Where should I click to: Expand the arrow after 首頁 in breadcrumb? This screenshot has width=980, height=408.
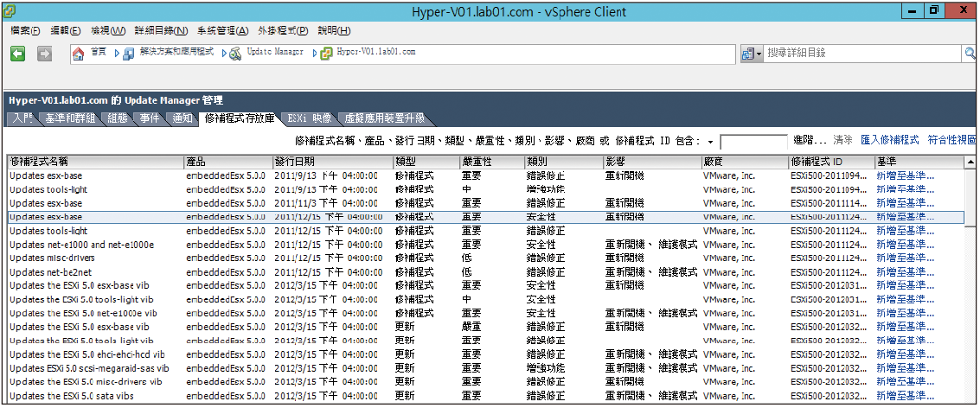pos(117,54)
